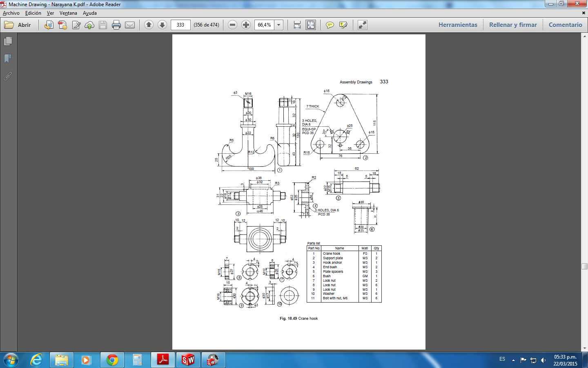The height and width of the screenshot is (368, 588).
Task: Click the 7 THICK label on drawing
Action: pyautogui.click(x=313, y=106)
